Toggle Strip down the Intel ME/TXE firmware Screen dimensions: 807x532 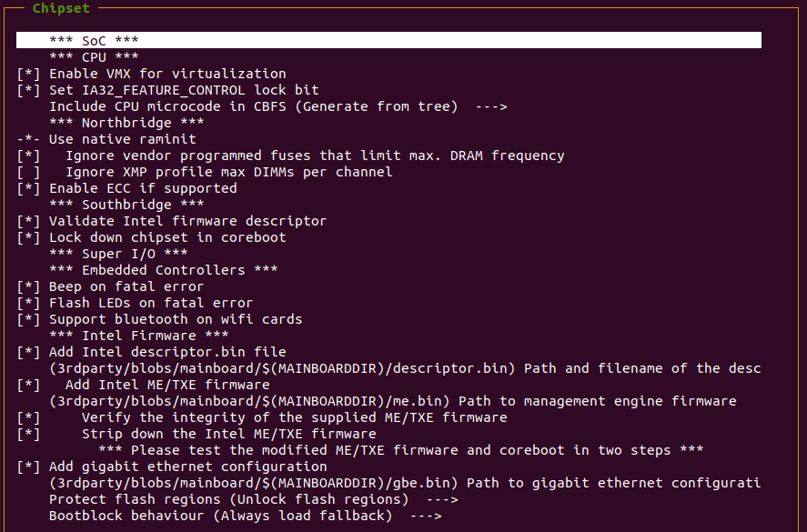pos(29,434)
